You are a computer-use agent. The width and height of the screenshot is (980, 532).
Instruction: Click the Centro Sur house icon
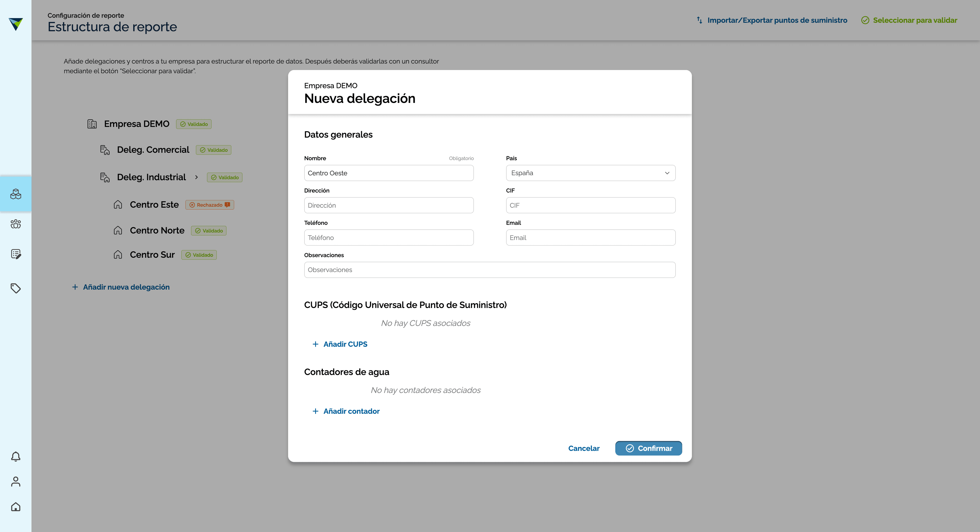pyautogui.click(x=118, y=255)
